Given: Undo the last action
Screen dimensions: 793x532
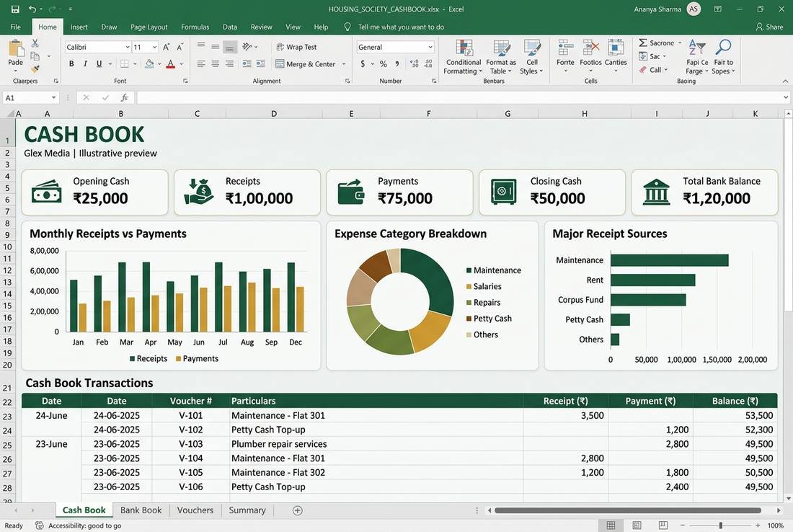Looking at the screenshot, I should coord(32,9).
